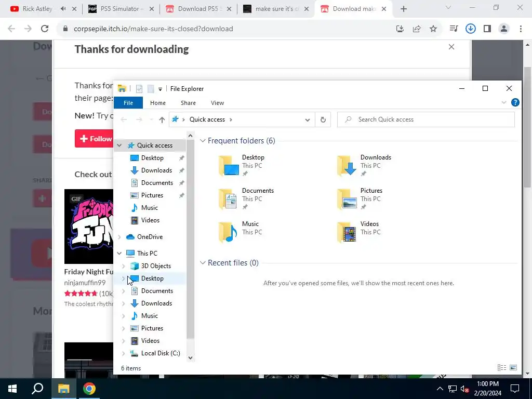This screenshot has width=532, height=399.
Task: Open Customize Quick Access Toolbar dropdown
Action: [160, 89]
